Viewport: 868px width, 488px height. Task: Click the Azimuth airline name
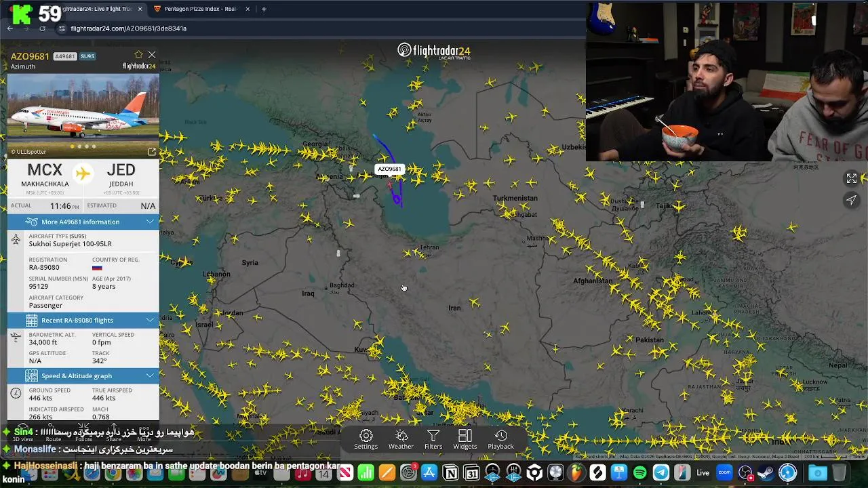click(x=22, y=66)
